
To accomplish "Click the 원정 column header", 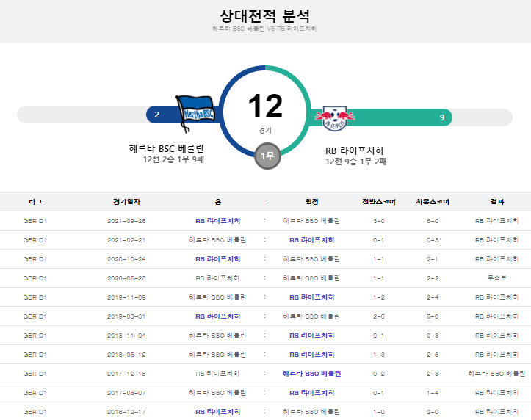I will (x=311, y=202).
